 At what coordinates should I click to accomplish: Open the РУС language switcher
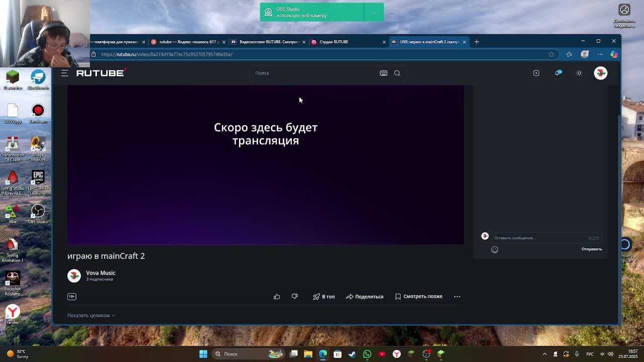(x=590, y=354)
